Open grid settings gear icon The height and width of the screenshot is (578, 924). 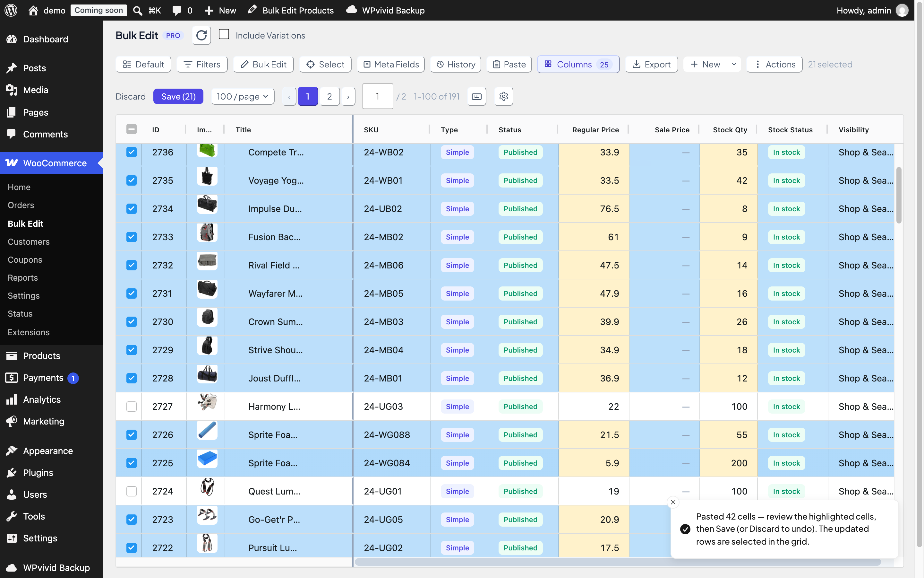coord(504,96)
